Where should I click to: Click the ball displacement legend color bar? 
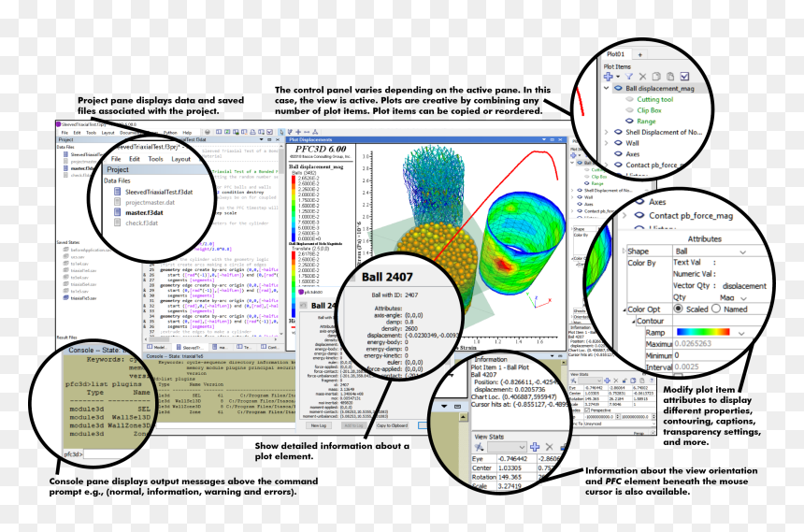[294, 208]
